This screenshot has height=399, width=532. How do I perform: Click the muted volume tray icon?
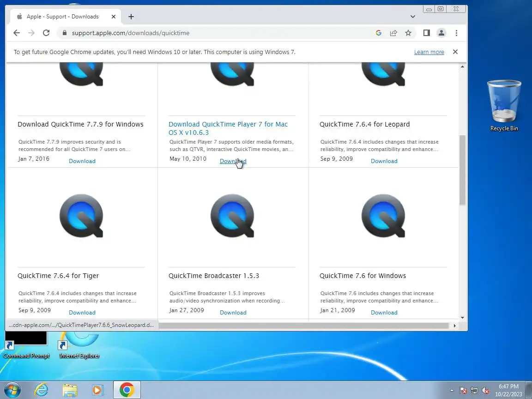pos(485,391)
